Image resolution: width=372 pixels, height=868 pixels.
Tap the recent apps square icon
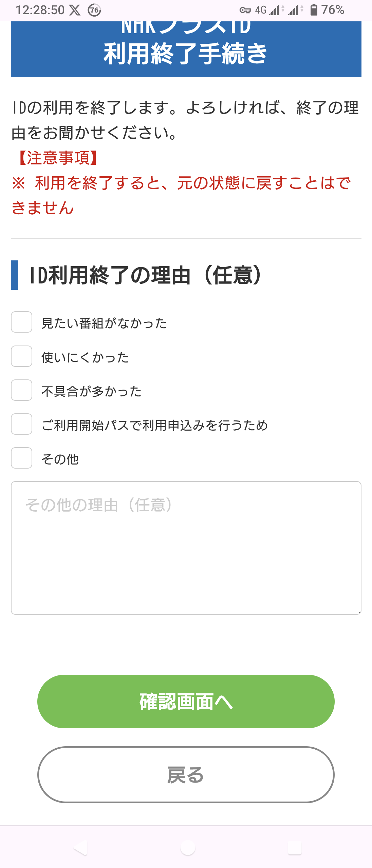(295, 848)
